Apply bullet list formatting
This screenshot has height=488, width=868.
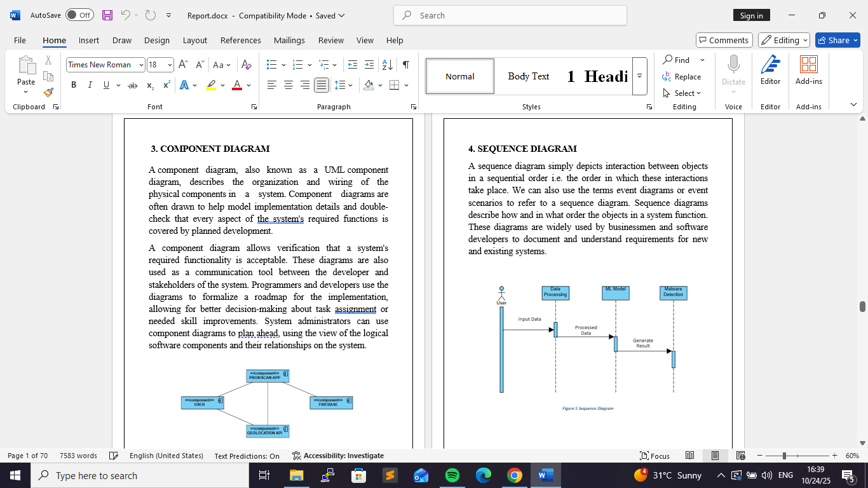click(x=272, y=65)
